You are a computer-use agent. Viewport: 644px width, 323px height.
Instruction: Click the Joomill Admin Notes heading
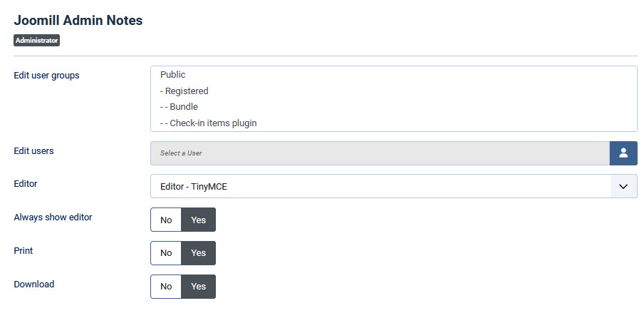[78, 21]
